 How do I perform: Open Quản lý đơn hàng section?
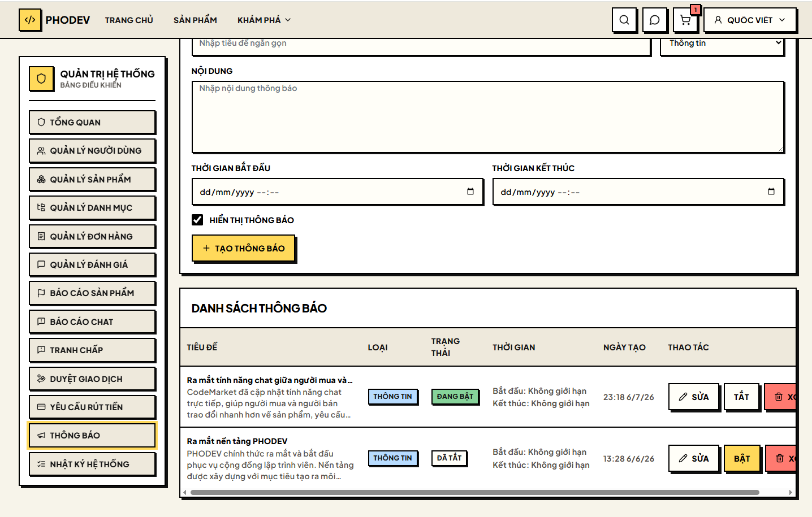(x=92, y=236)
